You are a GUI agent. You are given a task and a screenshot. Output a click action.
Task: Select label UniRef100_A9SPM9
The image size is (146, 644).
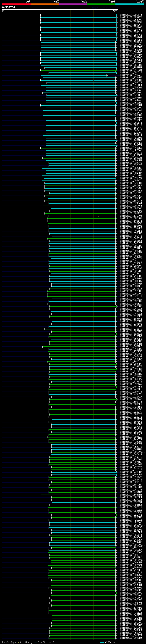[131, 67]
